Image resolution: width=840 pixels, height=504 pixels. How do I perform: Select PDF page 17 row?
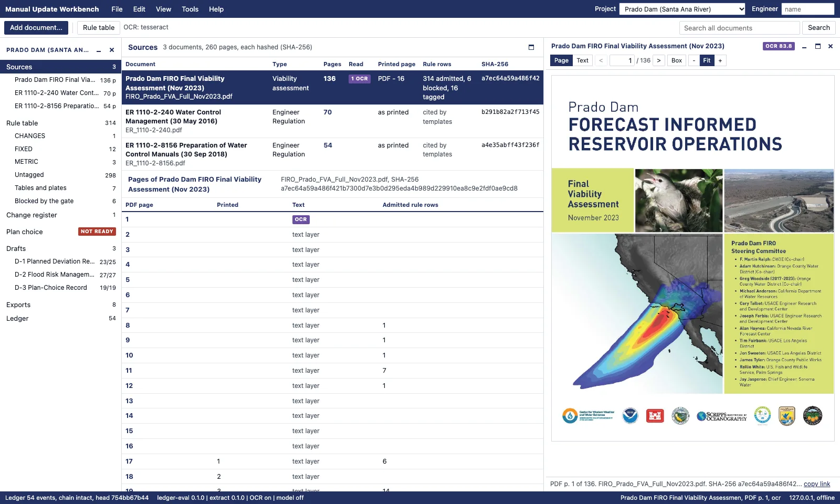tap(332, 461)
